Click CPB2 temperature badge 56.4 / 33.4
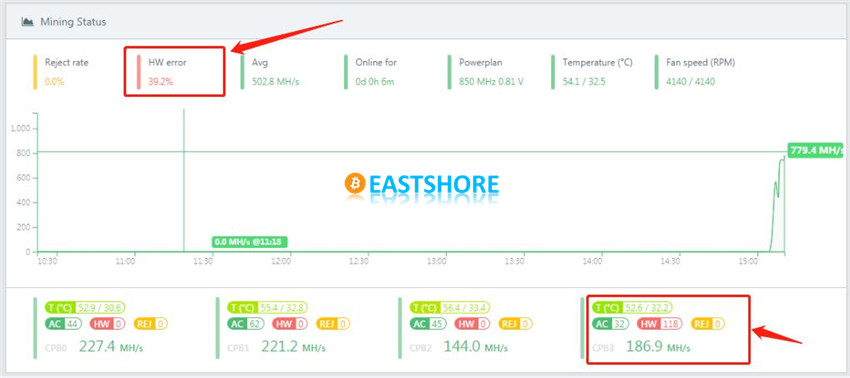Screen dimensions: 850x378 pyautogui.click(x=450, y=308)
